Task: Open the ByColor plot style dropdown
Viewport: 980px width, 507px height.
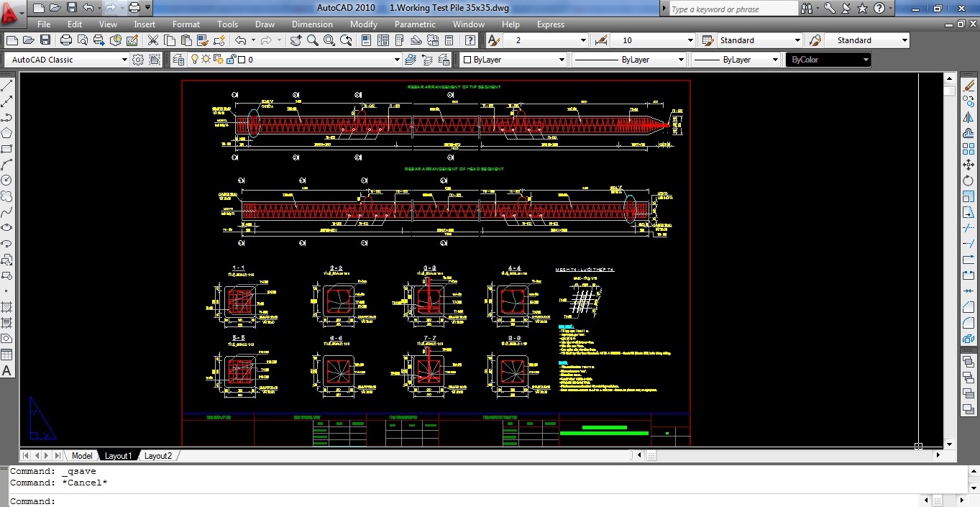Action: [x=828, y=60]
